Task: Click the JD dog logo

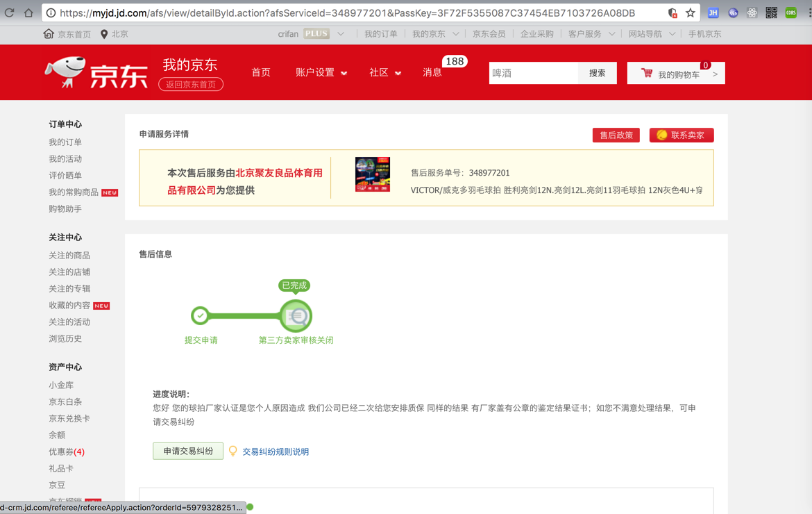Action: point(65,72)
